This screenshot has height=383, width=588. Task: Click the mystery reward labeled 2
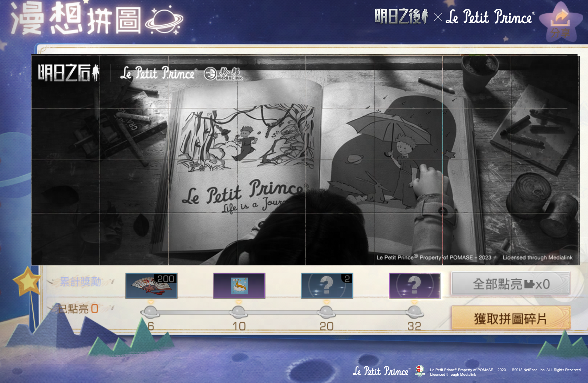coord(327,285)
